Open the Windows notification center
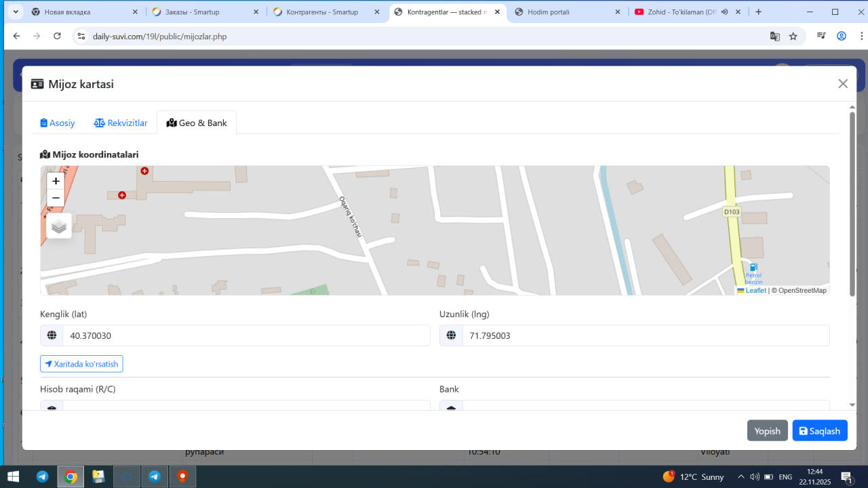This screenshot has height=488, width=868. 846,476
